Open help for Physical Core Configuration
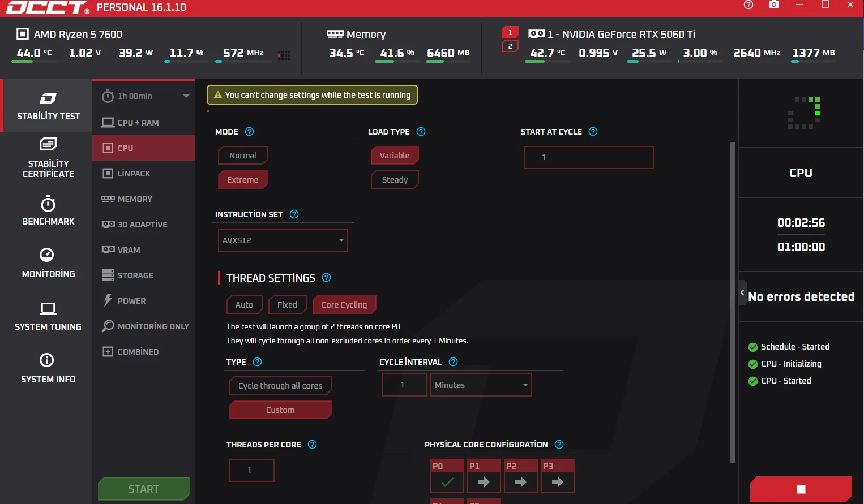The height and width of the screenshot is (504, 864). [559, 444]
